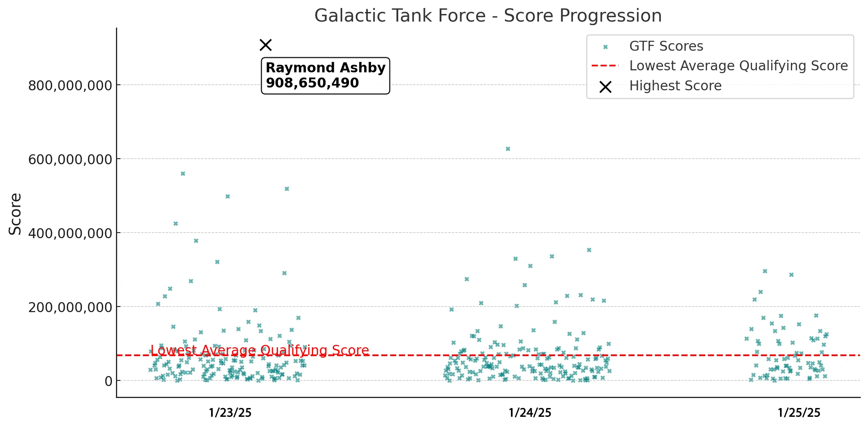Click the Highest Score X icon in legend
The width and height of the screenshot is (868, 430).
[x=605, y=87]
